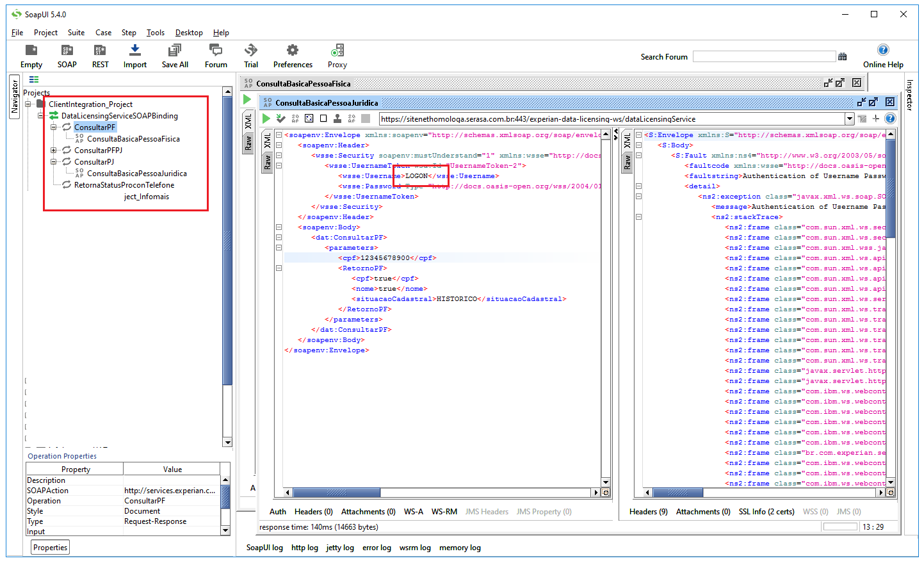
Task: Open the request Auth tab
Action: (x=278, y=512)
